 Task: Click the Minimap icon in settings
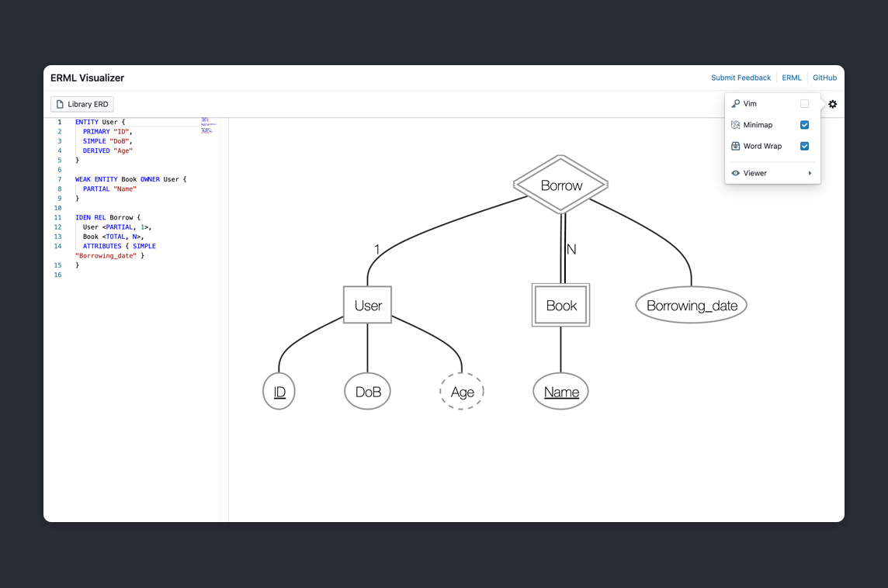pyautogui.click(x=736, y=125)
